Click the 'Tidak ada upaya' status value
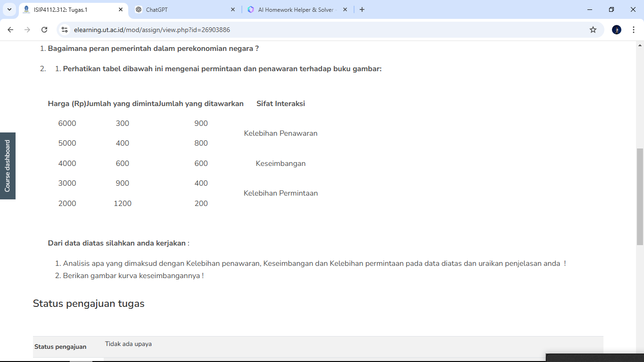 (128, 344)
